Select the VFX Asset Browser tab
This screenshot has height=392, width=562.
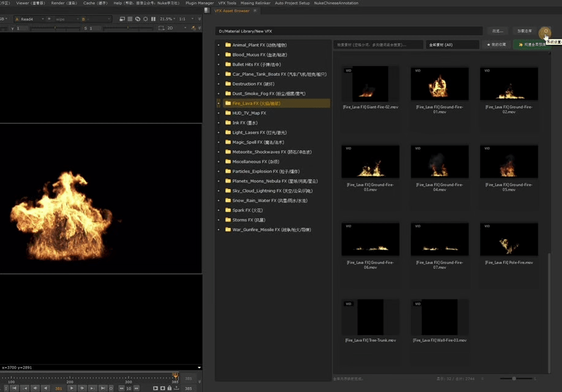(231, 10)
